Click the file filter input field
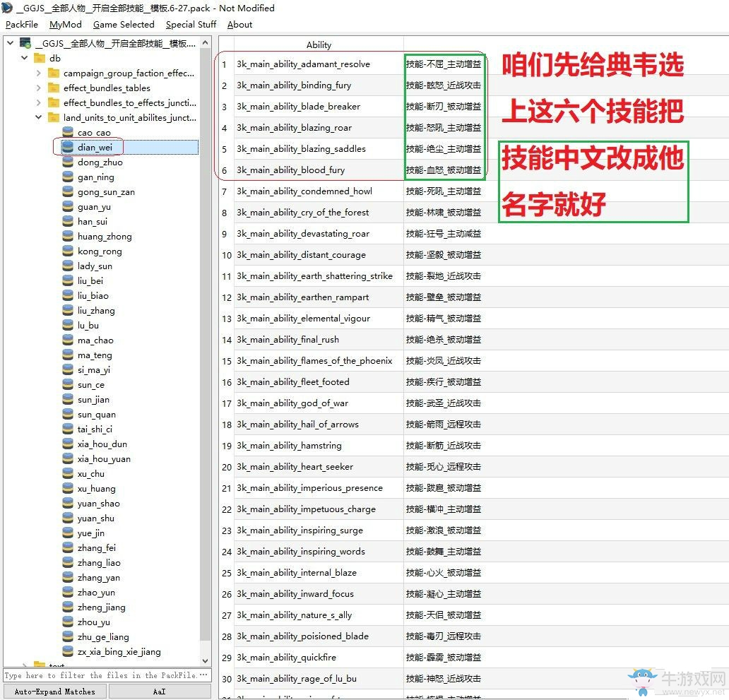Screen dimensions: 729x700 [x=107, y=675]
